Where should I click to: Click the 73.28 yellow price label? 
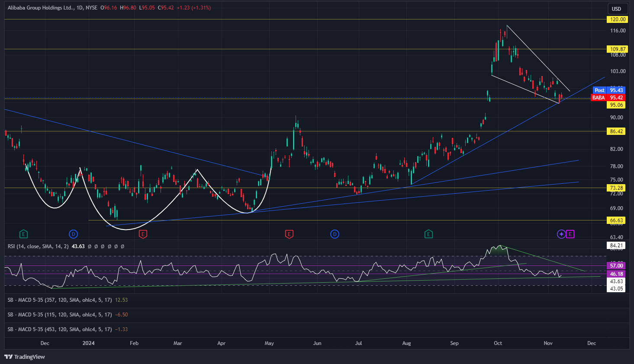[x=617, y=188]
